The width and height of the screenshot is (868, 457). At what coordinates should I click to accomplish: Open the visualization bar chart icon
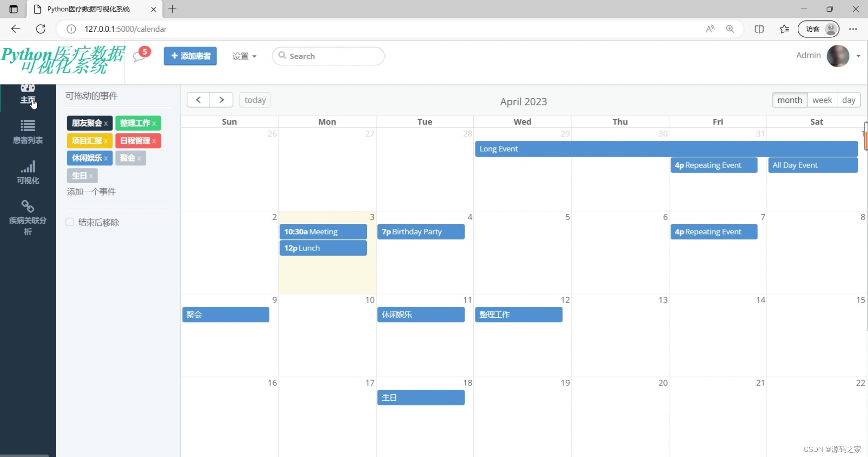pyautogui.click(x=27, y=167)
